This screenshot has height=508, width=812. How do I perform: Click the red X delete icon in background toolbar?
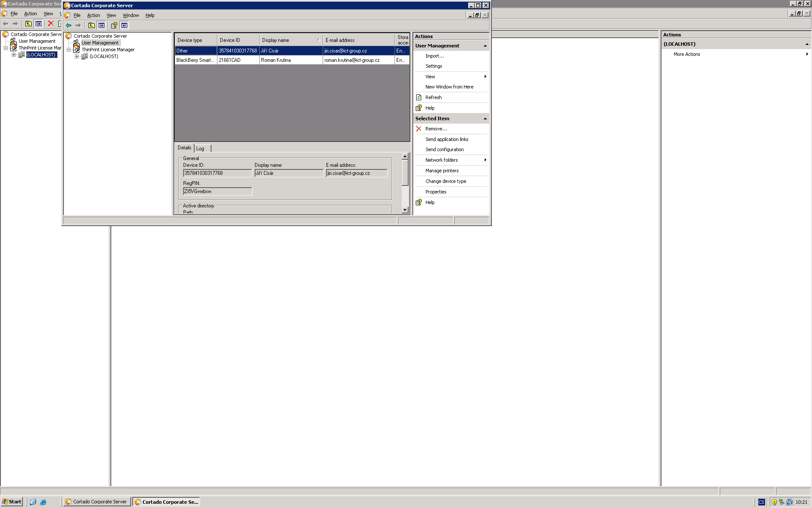coord(51,24)
